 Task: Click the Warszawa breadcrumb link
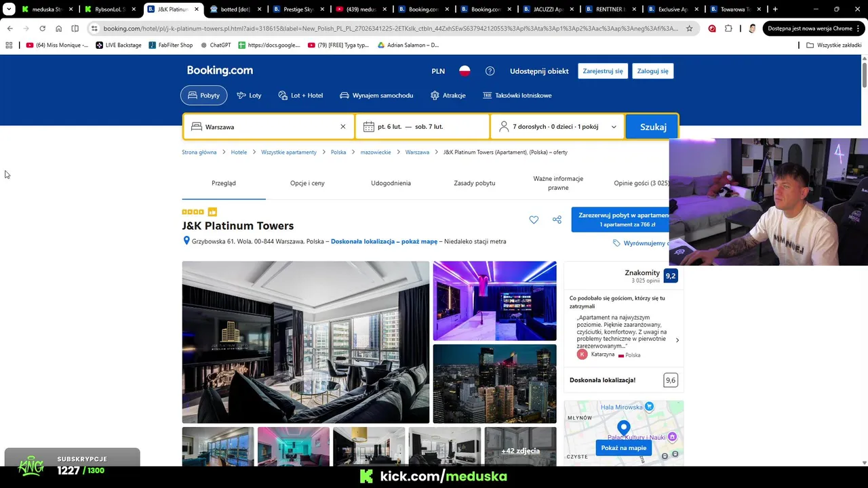pyautogui.click(x=417, y=152)
